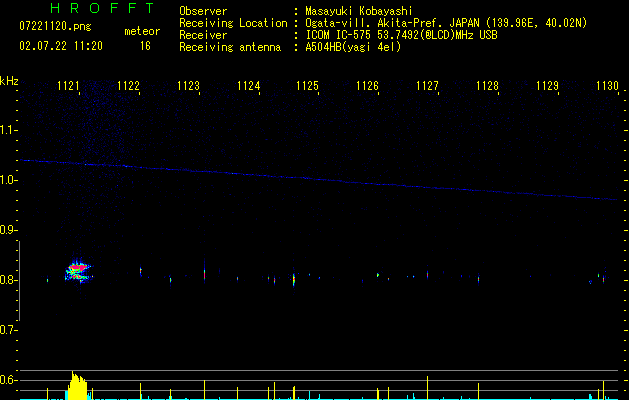Click the blue drifting carrier line
629x400 pixels.
[x=319, y=180]
